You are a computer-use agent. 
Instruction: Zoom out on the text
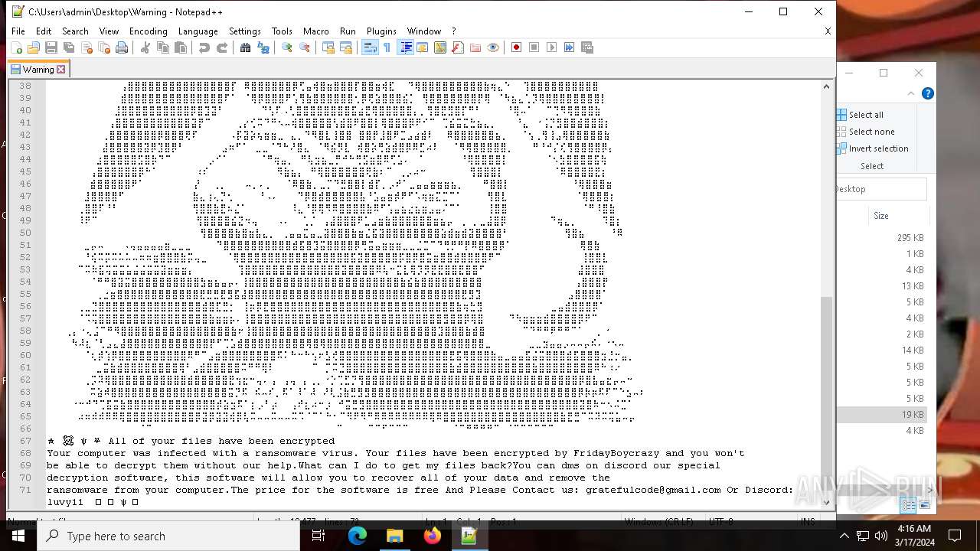click(305, 47)
